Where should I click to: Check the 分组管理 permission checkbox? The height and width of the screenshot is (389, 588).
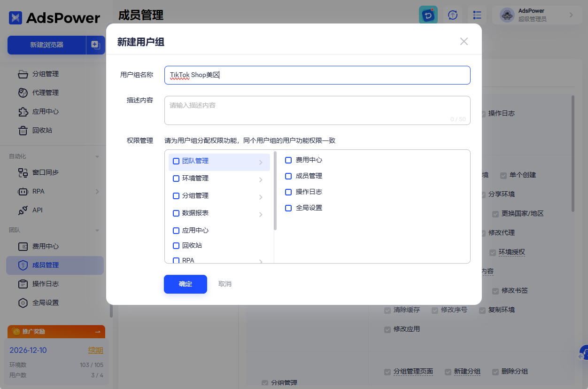tap(176, 196)
